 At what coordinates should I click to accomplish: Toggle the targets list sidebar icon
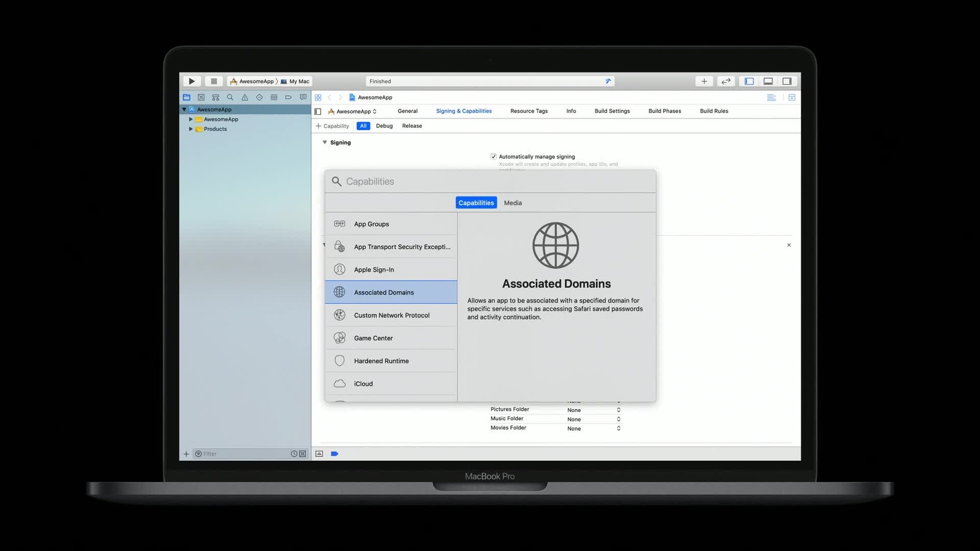(318, 111)
